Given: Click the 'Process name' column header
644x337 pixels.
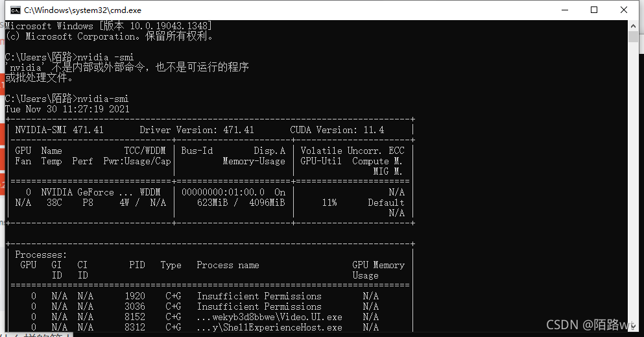Looking at the screenshot, I should [x=228, y=265].
